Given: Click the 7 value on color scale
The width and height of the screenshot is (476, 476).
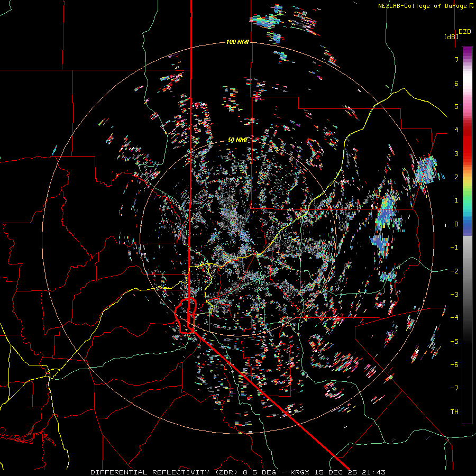Looking at the screenshot, I should tap(456, 59).
